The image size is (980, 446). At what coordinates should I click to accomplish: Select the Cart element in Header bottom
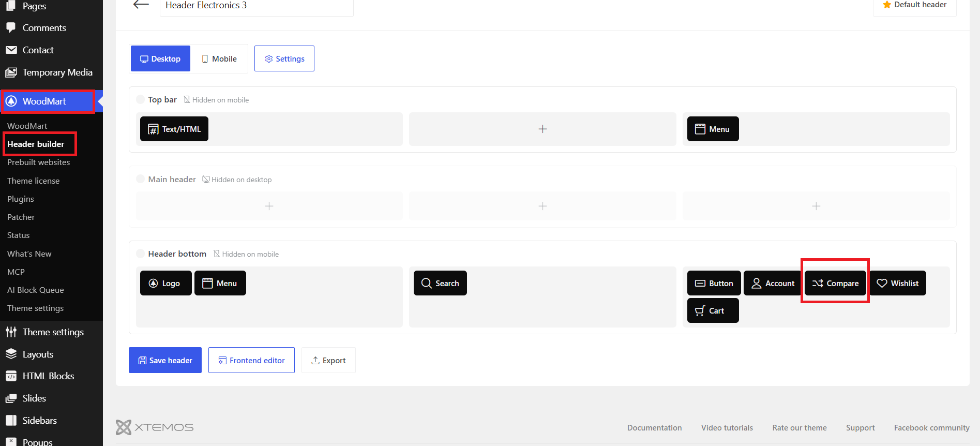click(x=713, y=310)
